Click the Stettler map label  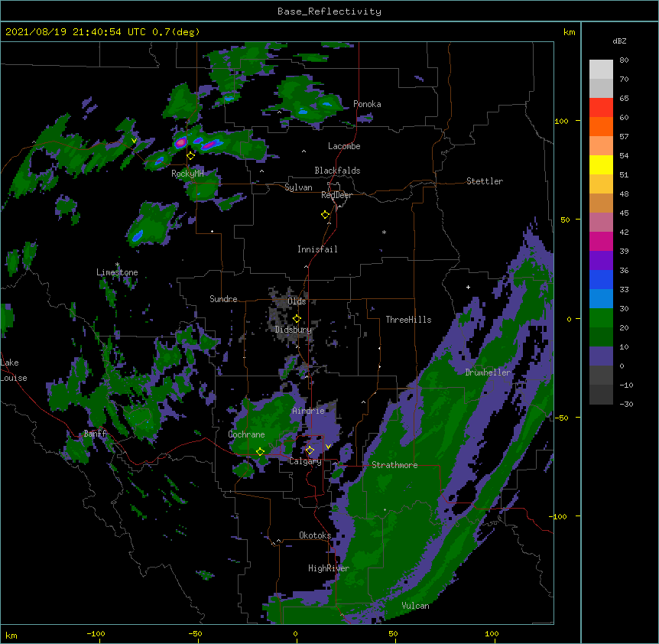pos(485,181)
